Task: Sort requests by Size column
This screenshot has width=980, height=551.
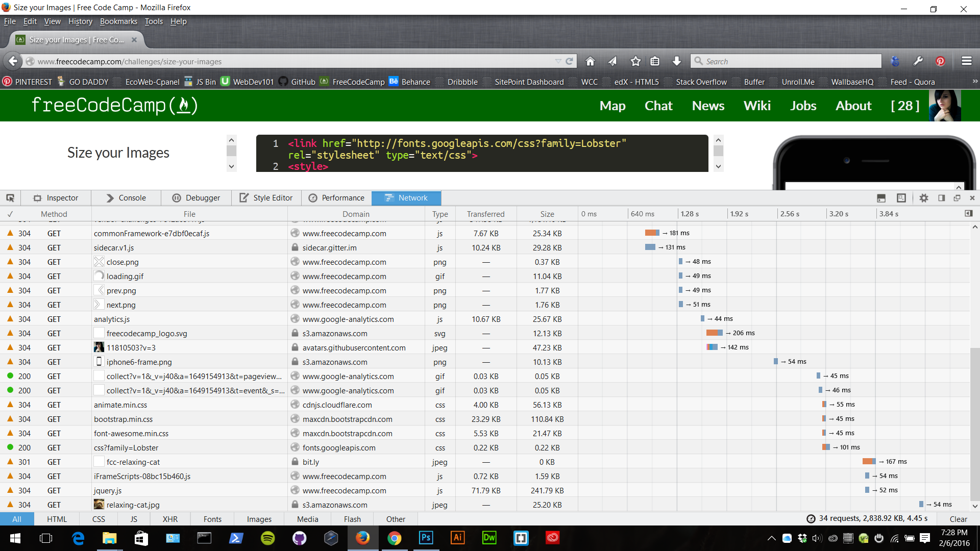Action: [x=547, y=214]
